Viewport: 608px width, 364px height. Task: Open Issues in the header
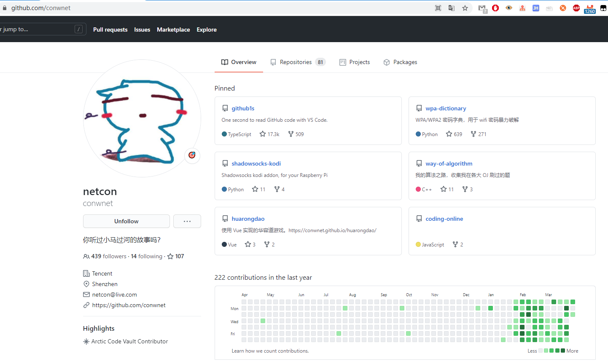pos(142,29)
